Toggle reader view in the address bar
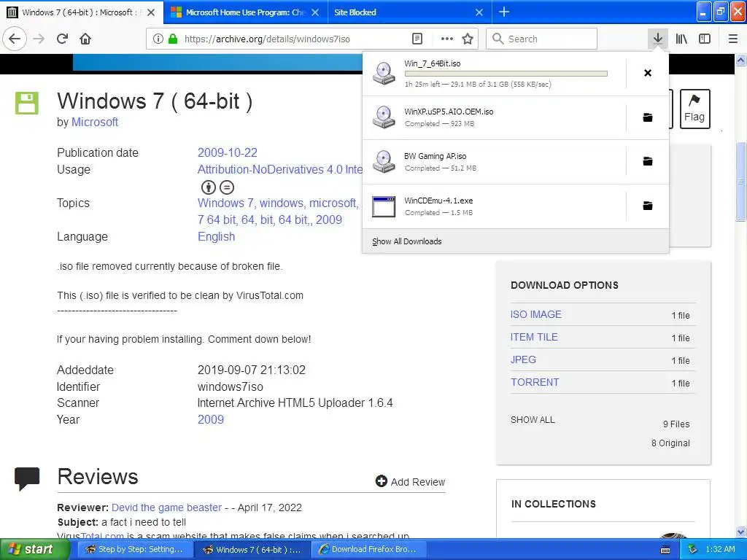 [x=417, y=39]
